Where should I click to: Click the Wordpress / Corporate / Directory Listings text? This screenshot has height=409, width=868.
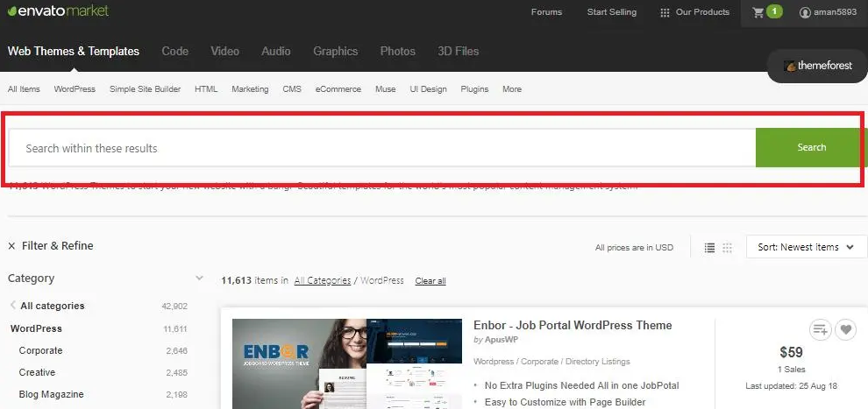point(551,362)
